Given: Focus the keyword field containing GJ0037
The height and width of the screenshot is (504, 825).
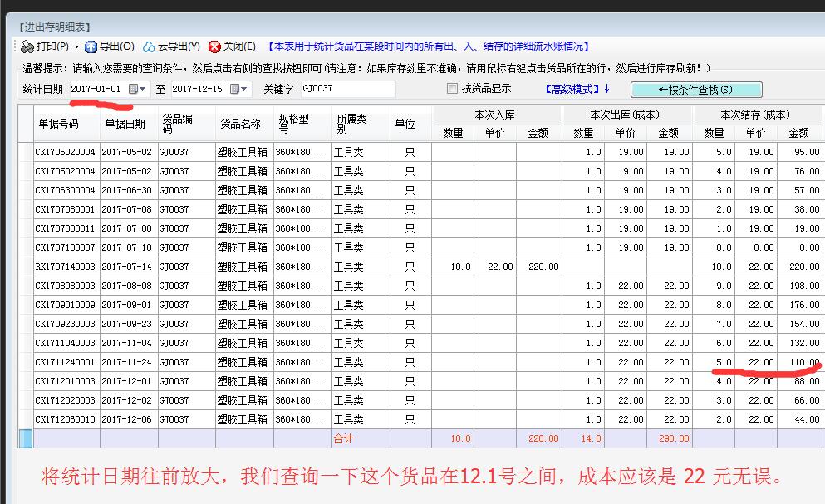Looking at the screenshot, I should 346,89.
